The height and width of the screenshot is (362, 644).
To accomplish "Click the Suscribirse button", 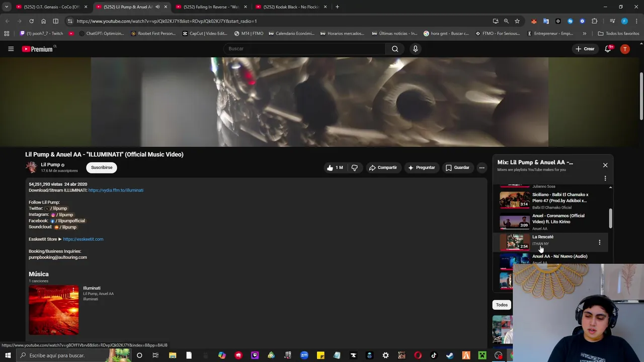I will pos(102,167).
